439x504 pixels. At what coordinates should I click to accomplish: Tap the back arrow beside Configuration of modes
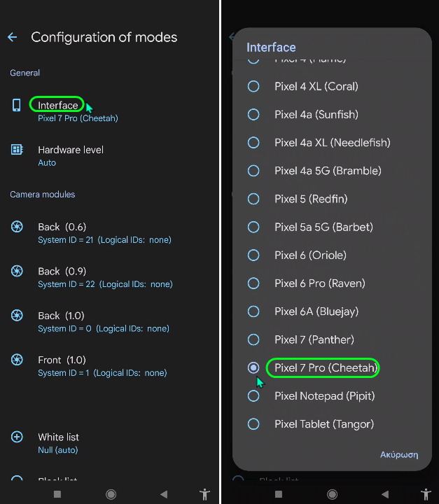[13, 37]
